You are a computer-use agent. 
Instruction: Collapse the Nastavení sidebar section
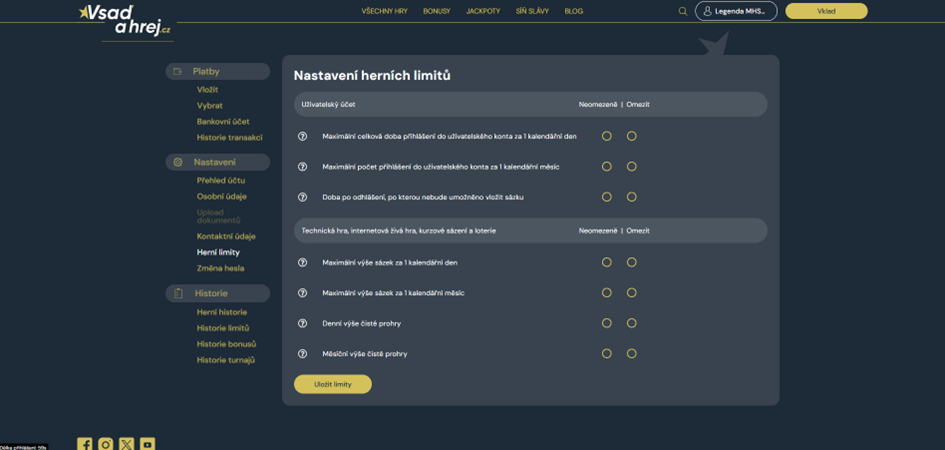click(x=218, y=162)
